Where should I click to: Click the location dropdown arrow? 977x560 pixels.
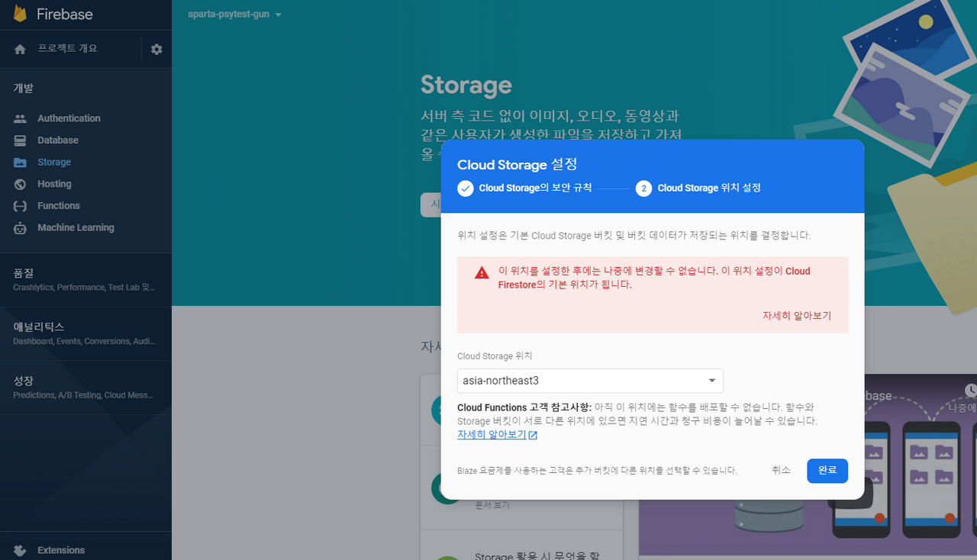pos(712,381)
